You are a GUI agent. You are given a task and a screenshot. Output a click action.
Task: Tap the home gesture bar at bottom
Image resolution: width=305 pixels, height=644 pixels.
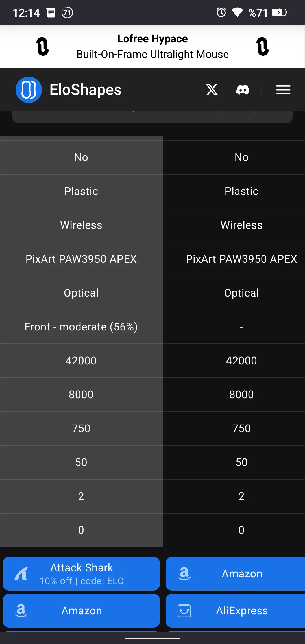152,638
